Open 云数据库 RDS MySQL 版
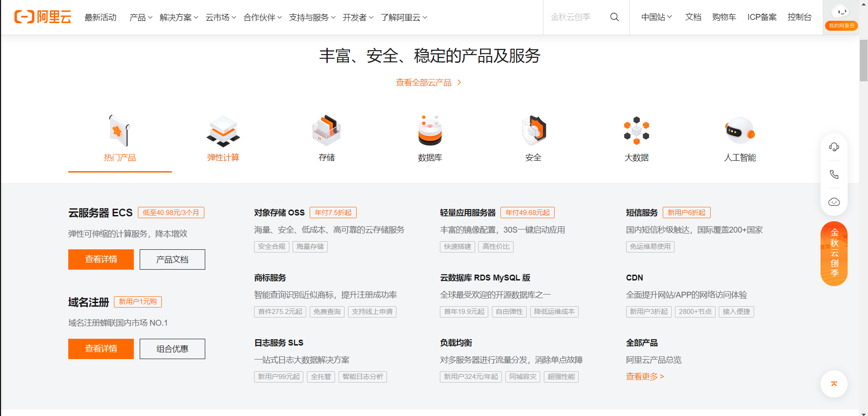The width and height of the screenshot is (868, 416). coord(485,278)
